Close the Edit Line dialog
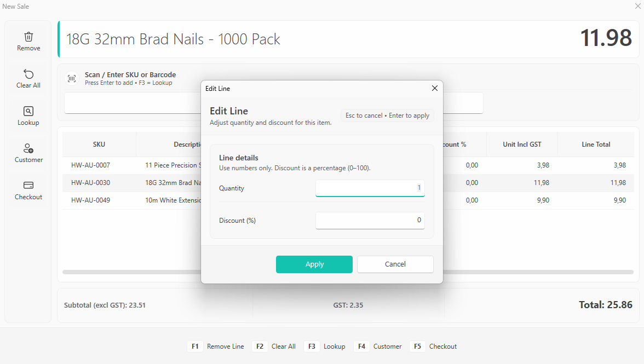The width and height of the screenshot is (644, 364). pyautogui.click(x=435, y=88)
